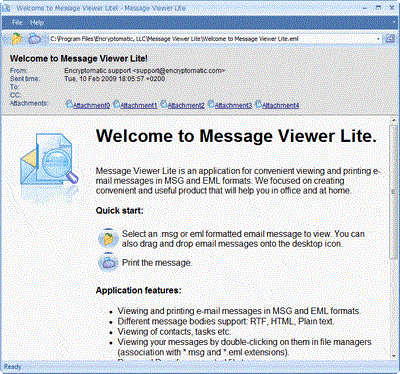
Task: Click inside the file path address field
Action: [x=212, y=39]
